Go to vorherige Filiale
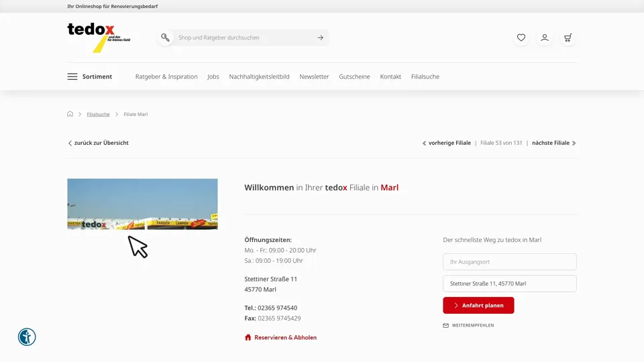The image size is (644, 362). click(x=449, y=143)
